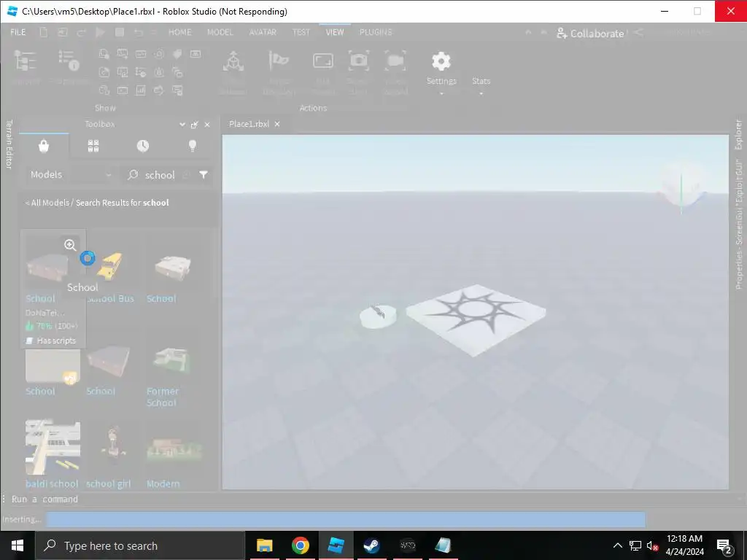Viewport: 747px width, 560px height.
Task: Click the Place1.rbxl document tab
Action: (249, 124)
